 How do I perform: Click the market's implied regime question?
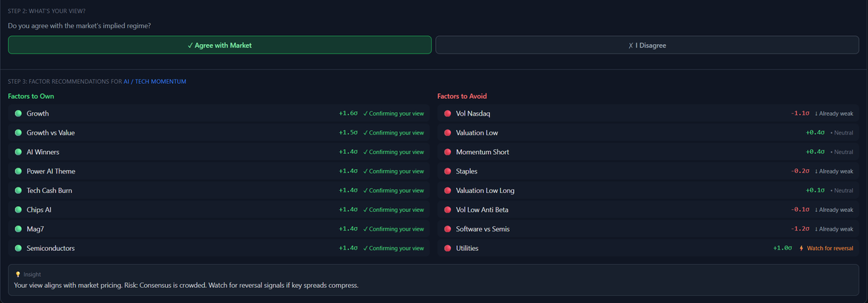79,25
